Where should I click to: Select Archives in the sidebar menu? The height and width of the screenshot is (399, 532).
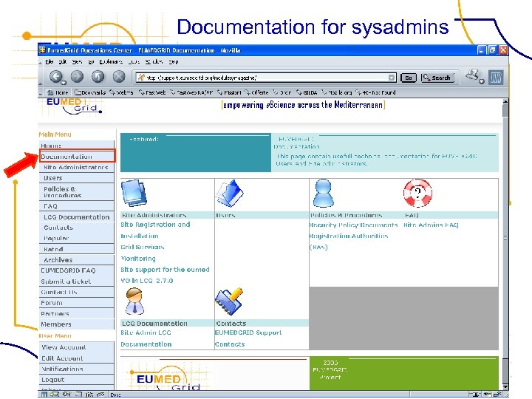77,260
